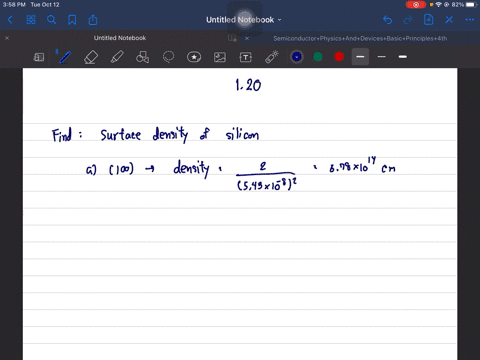
Task: Tap the screen recording indicator
Action: click(x=416, y=5)
